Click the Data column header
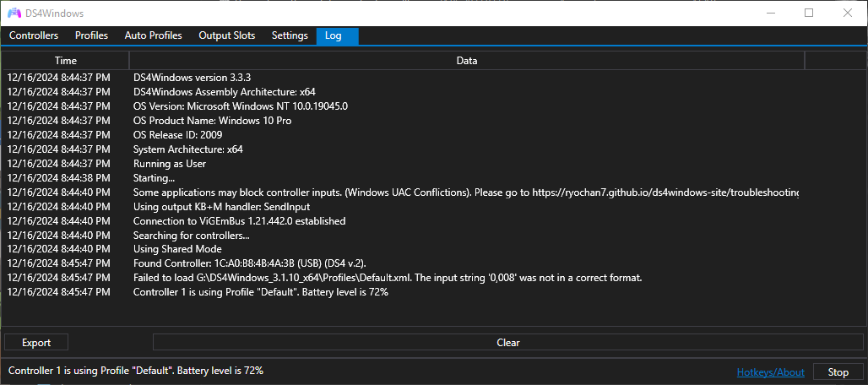This screenshot has width=868, height=385. coord(466,61)
